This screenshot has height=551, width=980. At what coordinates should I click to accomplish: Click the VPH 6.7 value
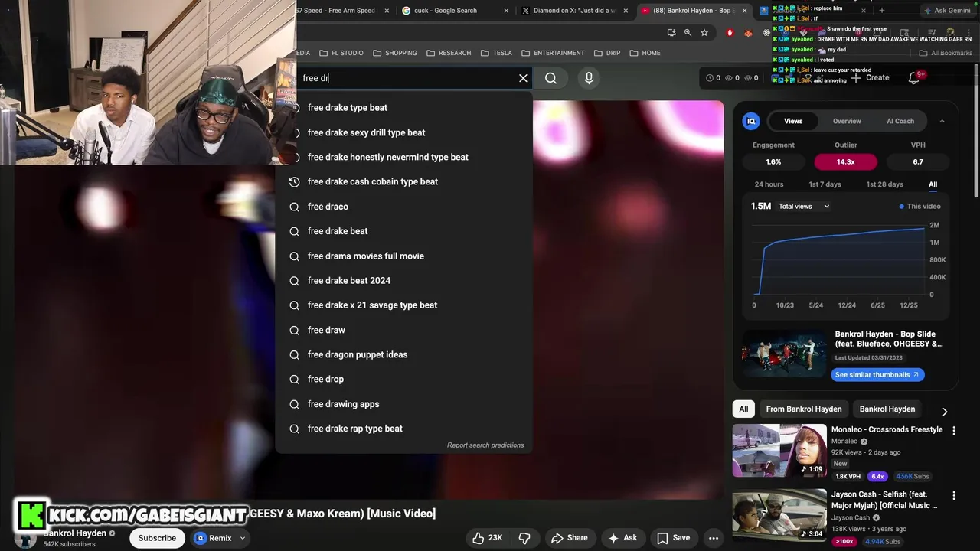pos(917,162)
